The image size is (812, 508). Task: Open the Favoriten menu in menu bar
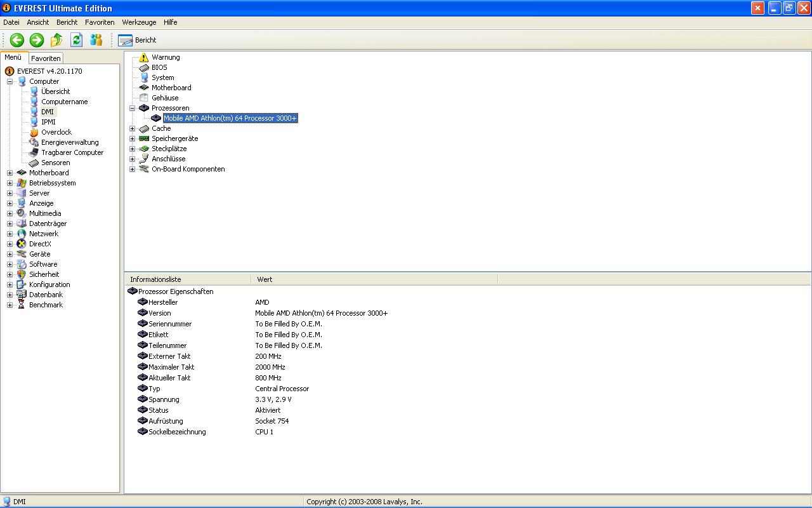(100, 22)
